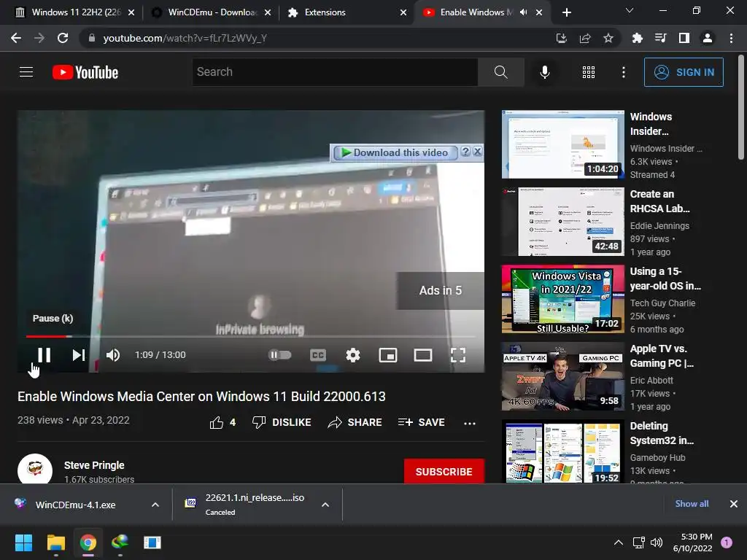Toggle the autoplay switch in player
This screenshot has height=560, width=747.
(279, 355)
